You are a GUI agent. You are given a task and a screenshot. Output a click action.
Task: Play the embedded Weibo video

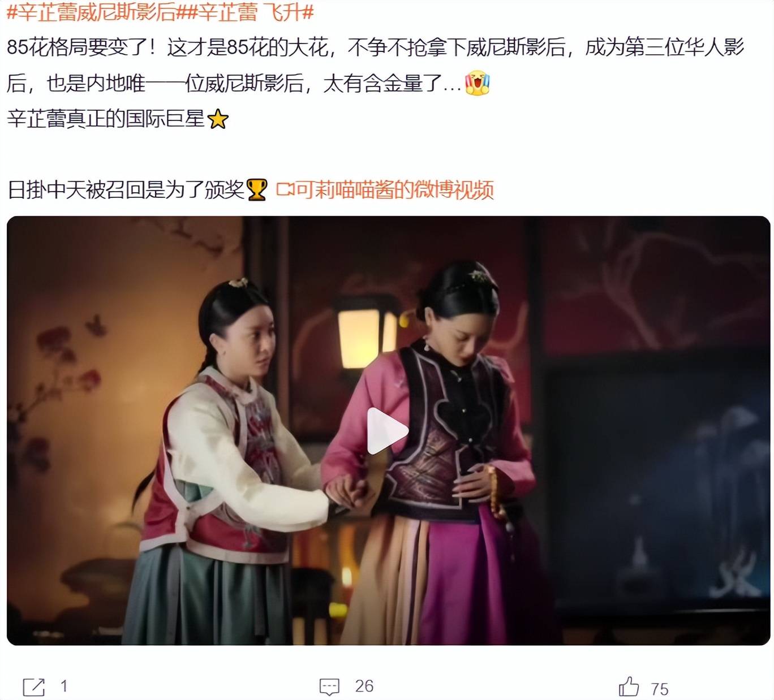point(388,431)
